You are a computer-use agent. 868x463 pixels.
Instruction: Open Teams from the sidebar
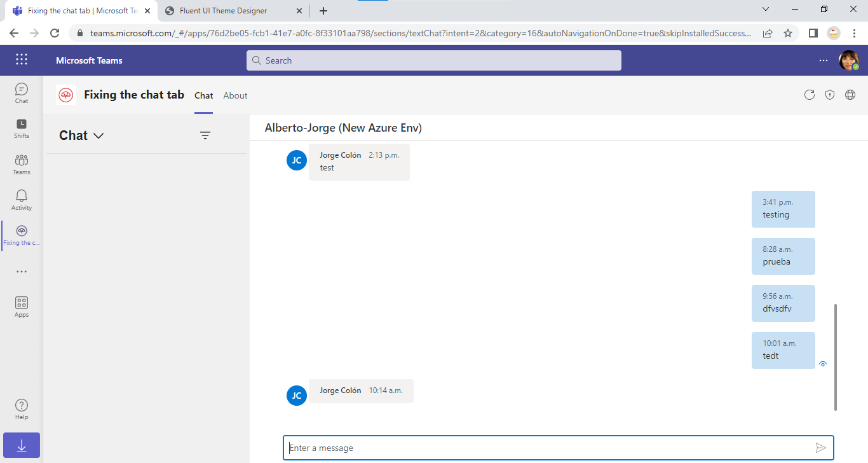tap(21, 163)
